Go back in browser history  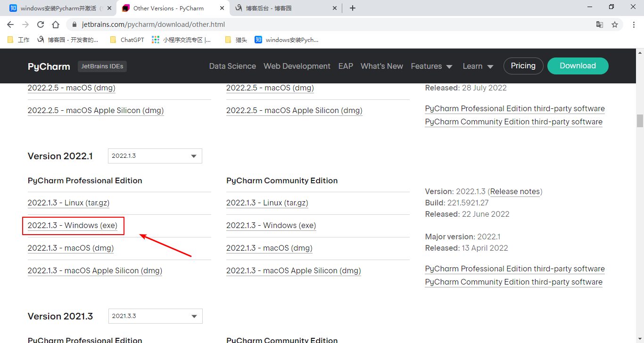point(10,24)
